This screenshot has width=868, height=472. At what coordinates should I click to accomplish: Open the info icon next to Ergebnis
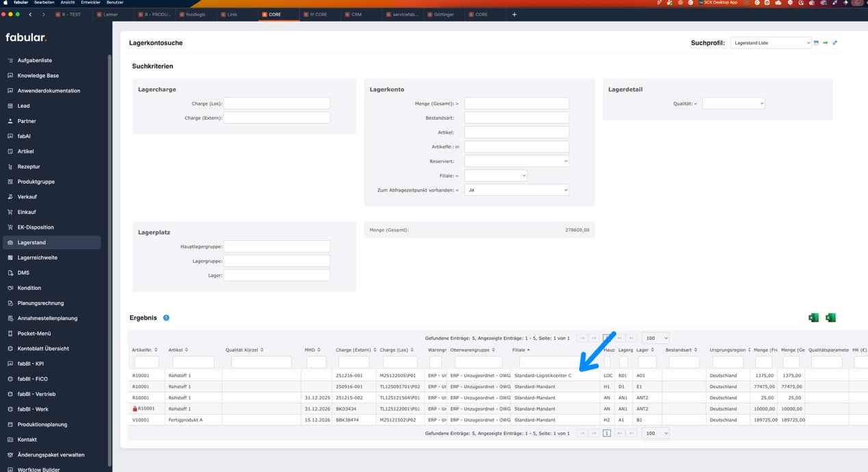(x=166, y=318)
